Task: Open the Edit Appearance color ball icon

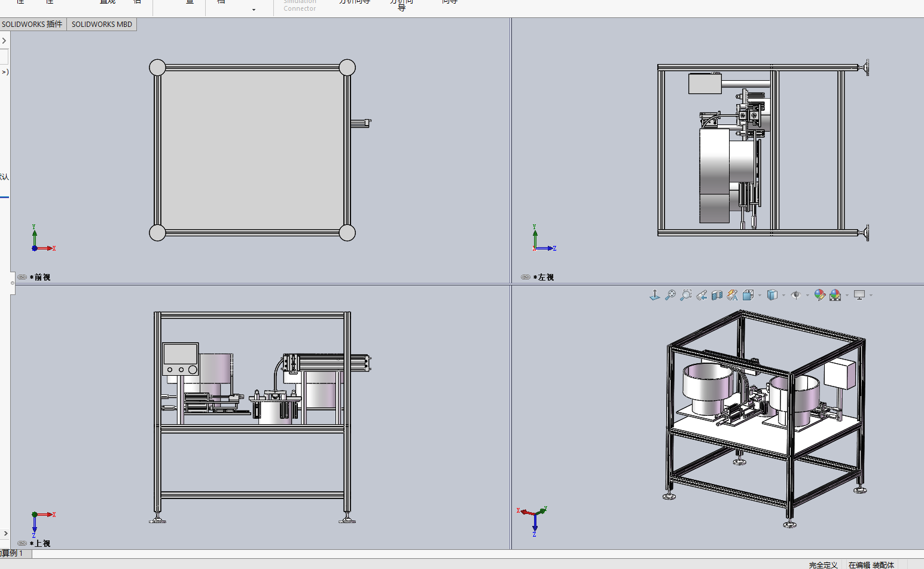Action: (x=820, y=295)
